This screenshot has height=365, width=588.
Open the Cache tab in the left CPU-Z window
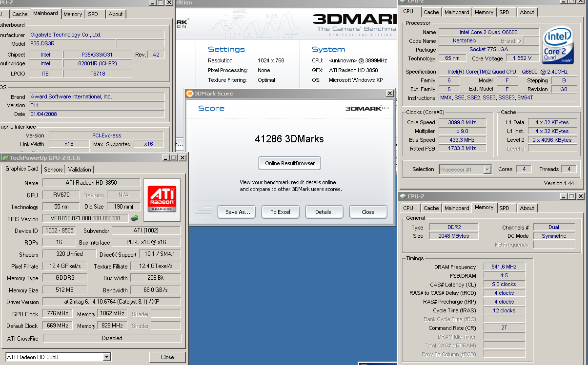tap(20, 14)
